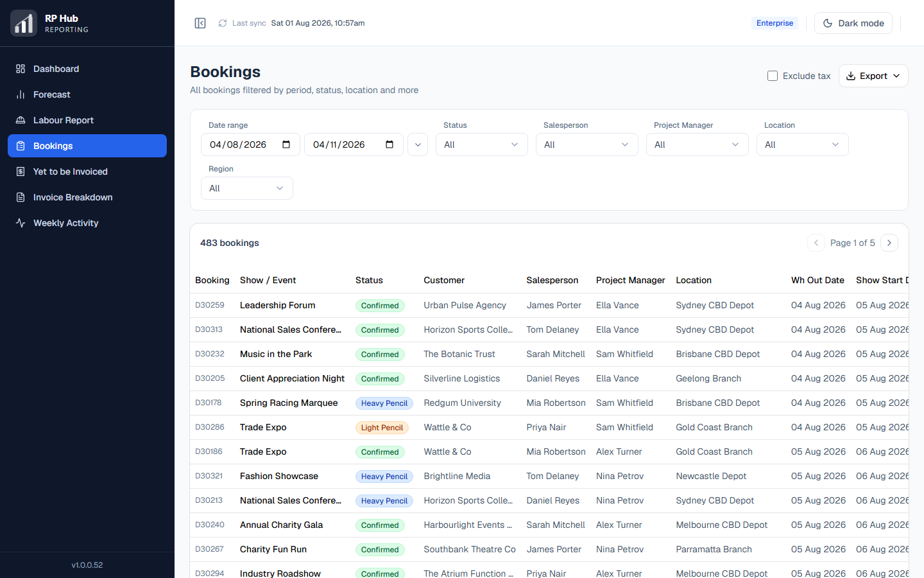The width and height of the screenshot is (924, 578).
Task: Open the Project Manager filter dropdown
Action: tap(697, 144)
